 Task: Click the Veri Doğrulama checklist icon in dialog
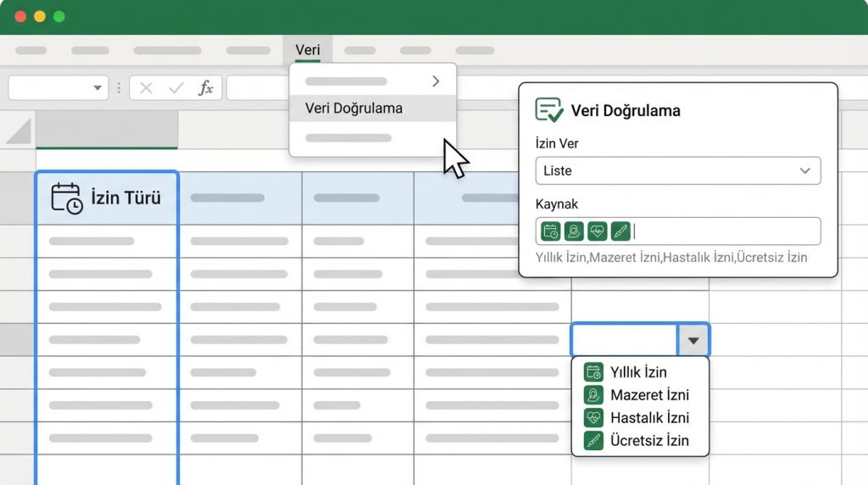(549, 110)
